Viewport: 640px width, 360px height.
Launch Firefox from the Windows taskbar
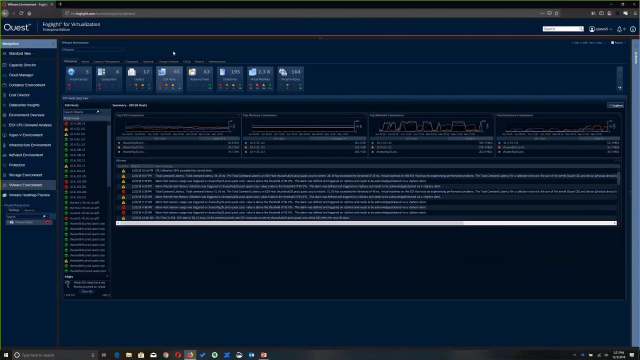tap(190, 355)
